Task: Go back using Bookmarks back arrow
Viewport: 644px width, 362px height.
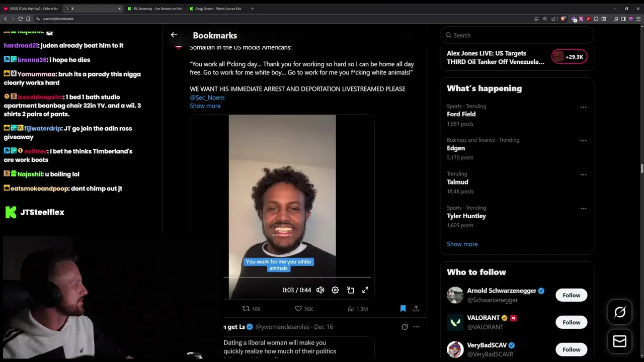Action: 174,35
